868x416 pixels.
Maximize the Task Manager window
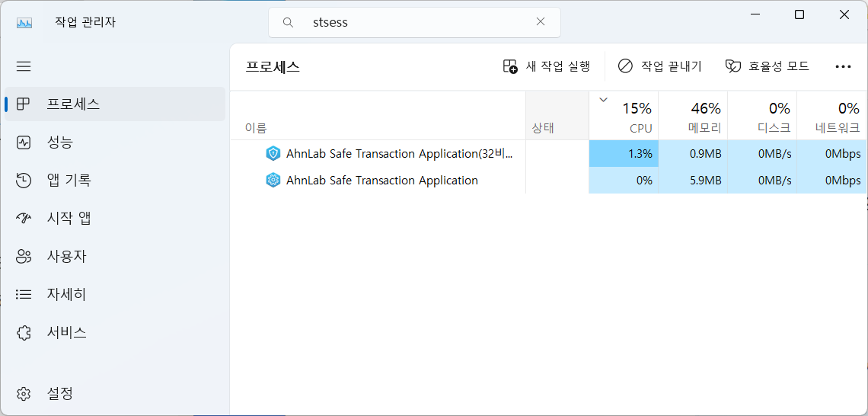799,15
